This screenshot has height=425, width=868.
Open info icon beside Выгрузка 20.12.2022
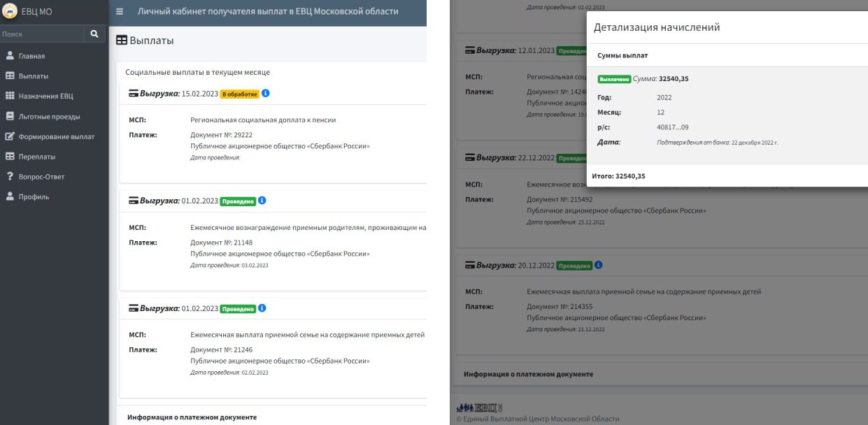pyautogui.click(x=599, y=266)
